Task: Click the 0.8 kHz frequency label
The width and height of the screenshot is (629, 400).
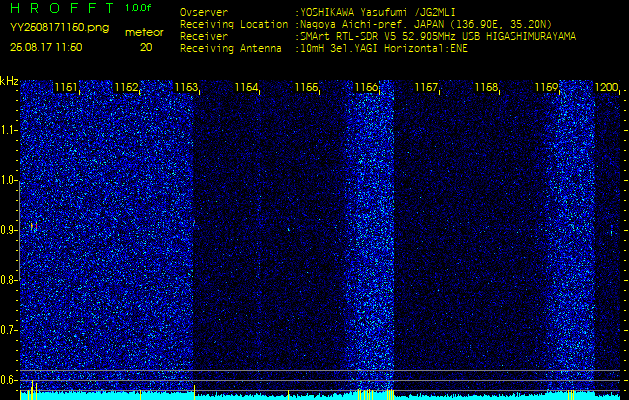Action: click(x=8, y=280)
